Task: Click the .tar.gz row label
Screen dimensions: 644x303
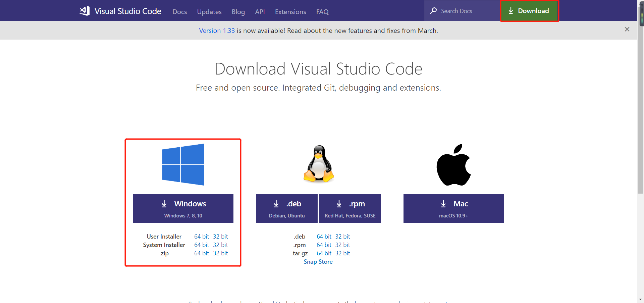Action: point(300,253)
